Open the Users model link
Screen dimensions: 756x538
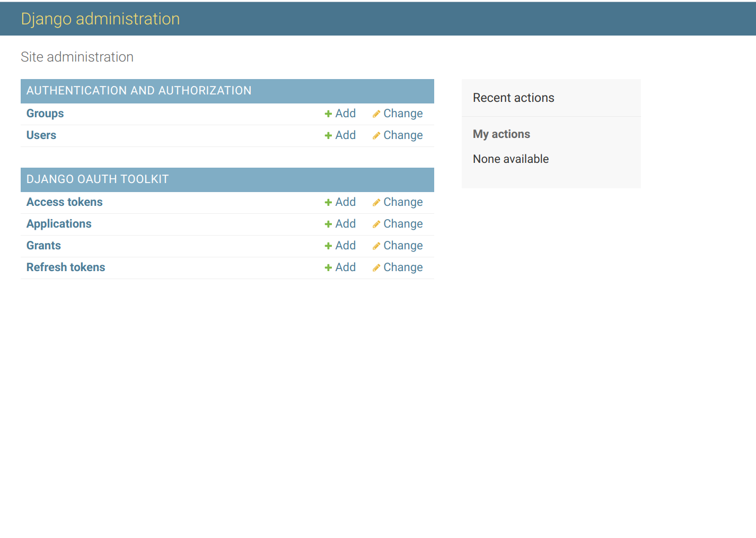[x=41, y=135]
